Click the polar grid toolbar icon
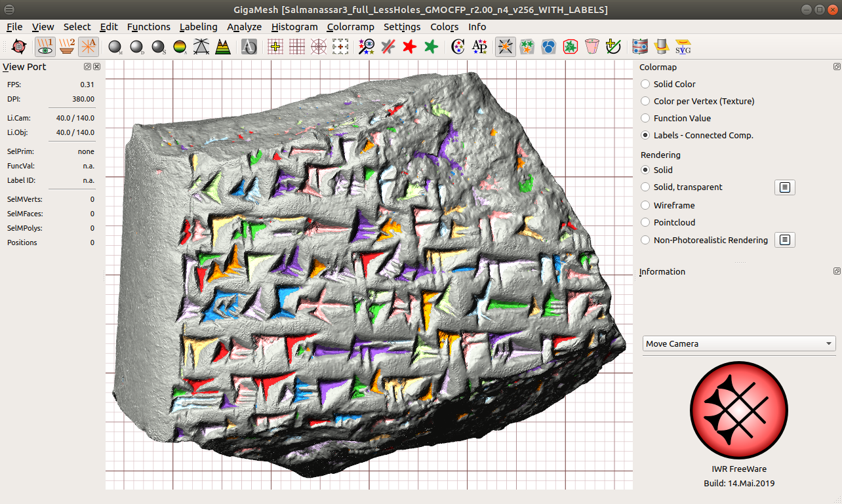 pyautogui.click(x=319, y=47)
